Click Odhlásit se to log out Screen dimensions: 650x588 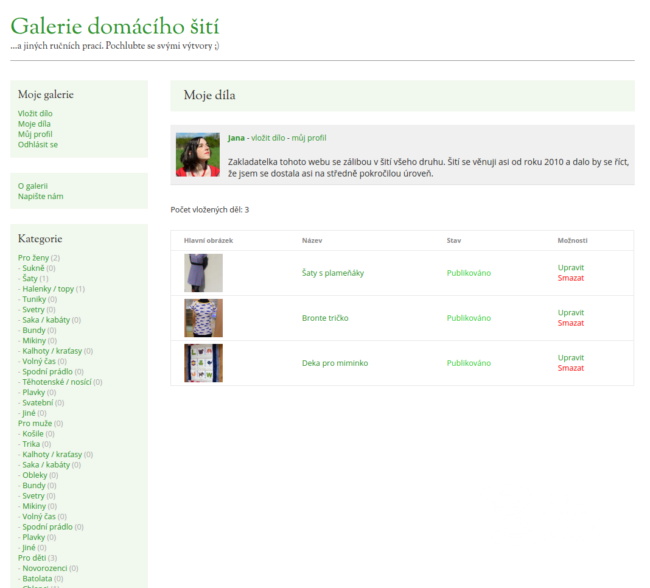pos(38,144)
